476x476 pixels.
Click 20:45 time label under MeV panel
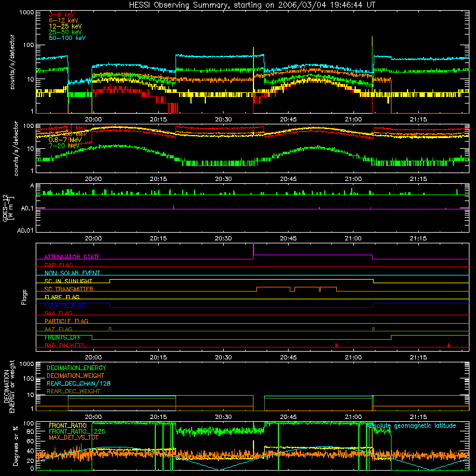coord(288,179)
